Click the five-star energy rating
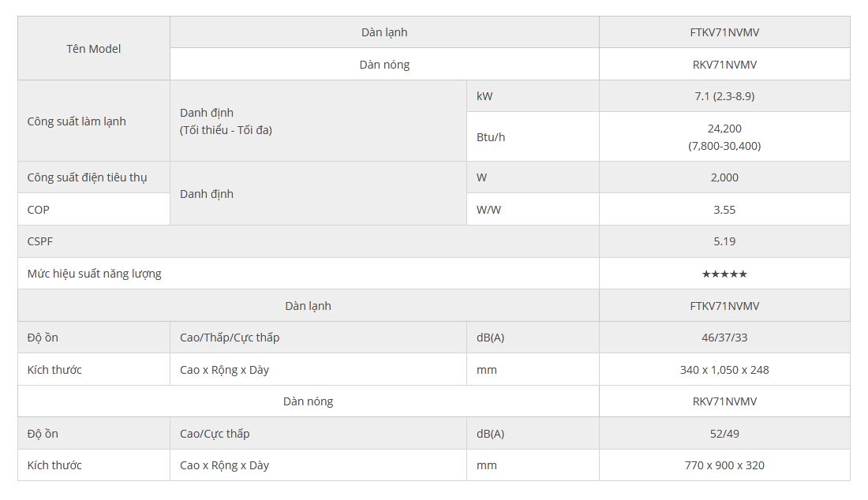 [724, 274]
